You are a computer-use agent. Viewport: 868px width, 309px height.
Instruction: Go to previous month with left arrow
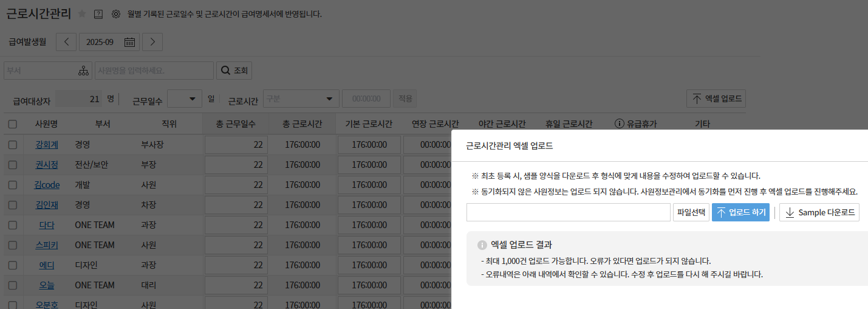(66, 42)
